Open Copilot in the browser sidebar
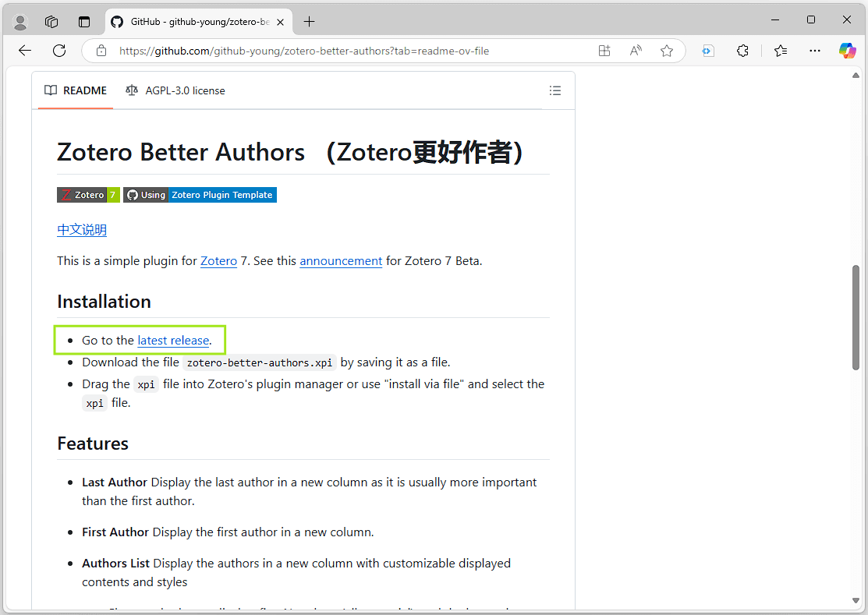This screenshot has width=868, height=615. 847,51
